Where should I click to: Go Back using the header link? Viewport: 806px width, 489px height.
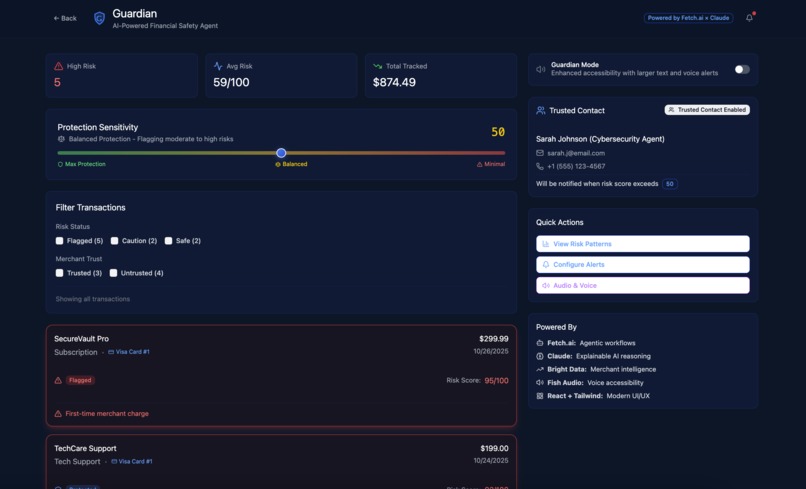65,18
